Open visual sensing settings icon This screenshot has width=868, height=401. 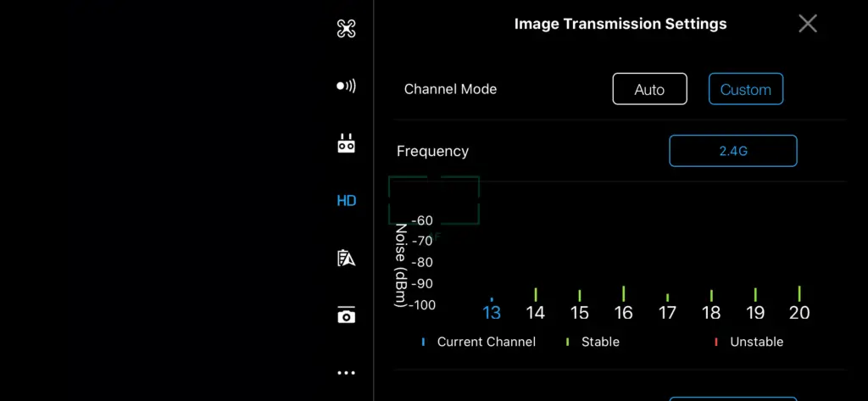[346, 86]
